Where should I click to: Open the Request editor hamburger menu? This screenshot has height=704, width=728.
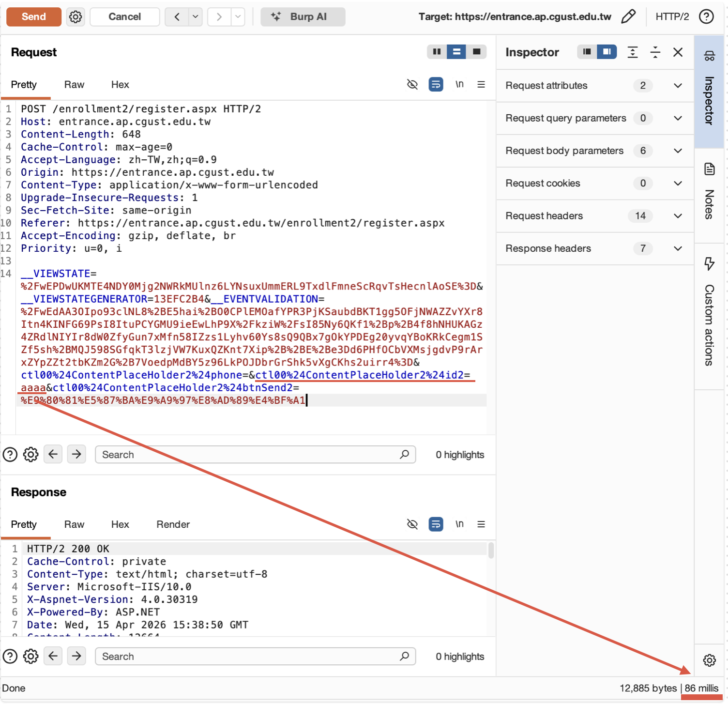coord(481,84)
